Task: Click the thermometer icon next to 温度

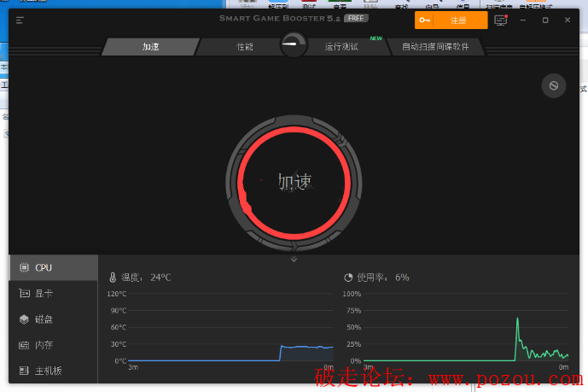Action: pos(112,278)
